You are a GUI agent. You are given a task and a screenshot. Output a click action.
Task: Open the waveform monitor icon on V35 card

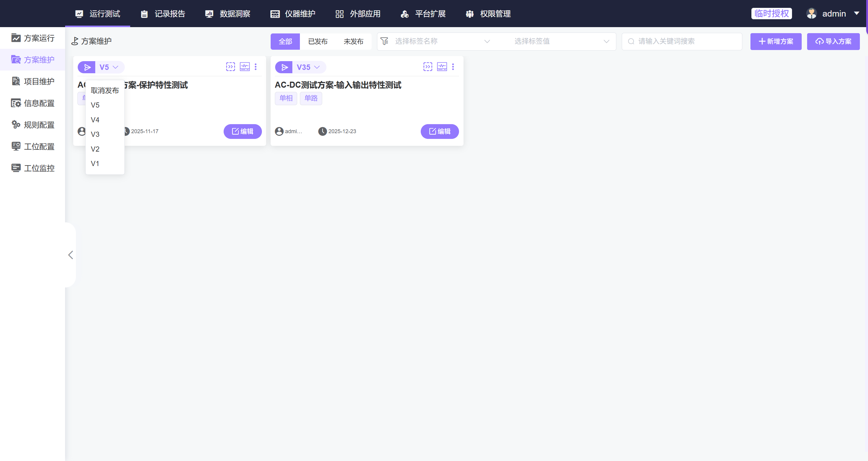click(x=442, y=66)
